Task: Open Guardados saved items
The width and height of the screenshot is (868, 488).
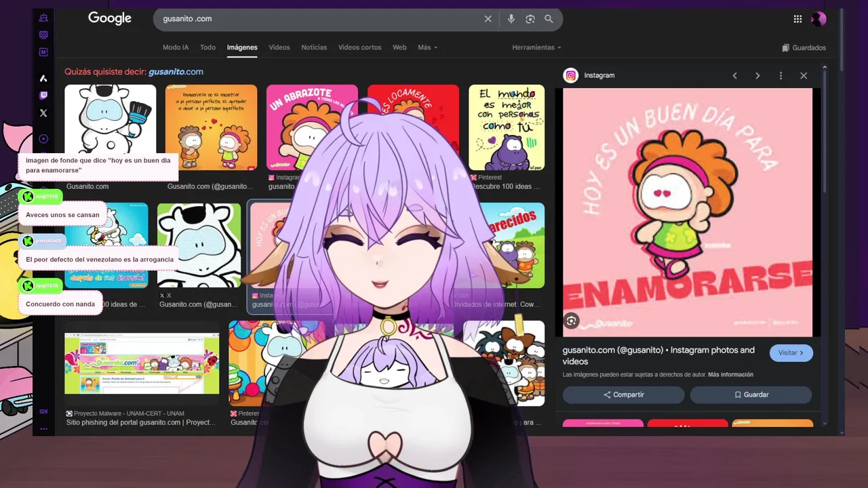Action: (804, 47)
